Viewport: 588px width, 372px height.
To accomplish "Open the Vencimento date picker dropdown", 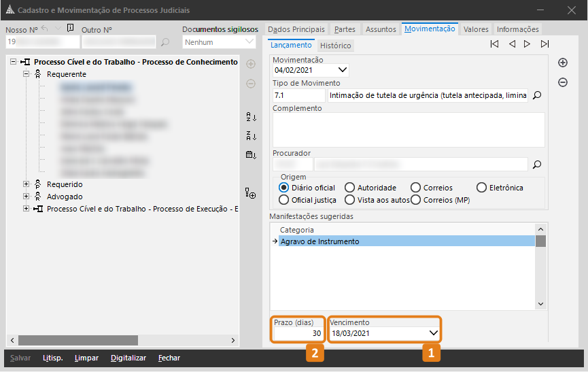I will tap(434, 333).
